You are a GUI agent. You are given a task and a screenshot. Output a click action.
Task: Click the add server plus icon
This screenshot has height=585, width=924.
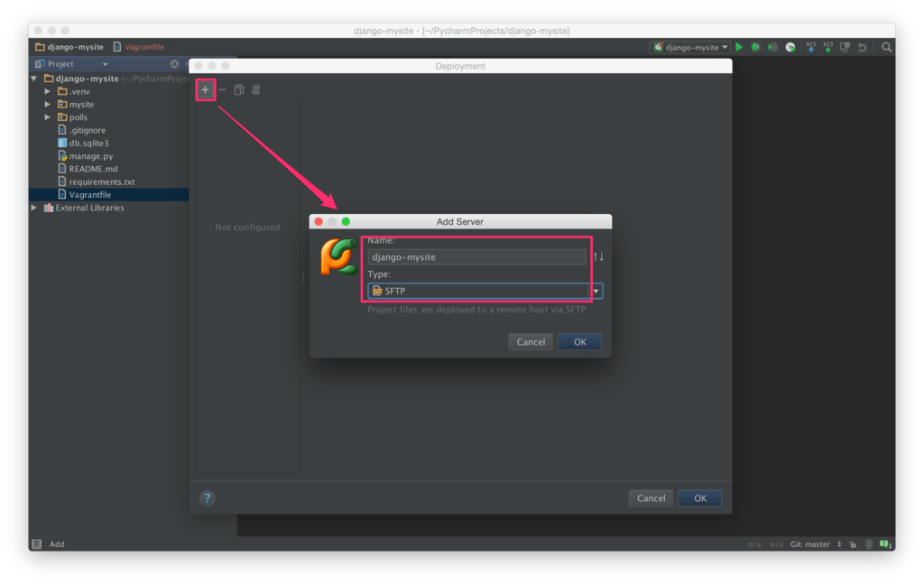(x=205, y=89)
